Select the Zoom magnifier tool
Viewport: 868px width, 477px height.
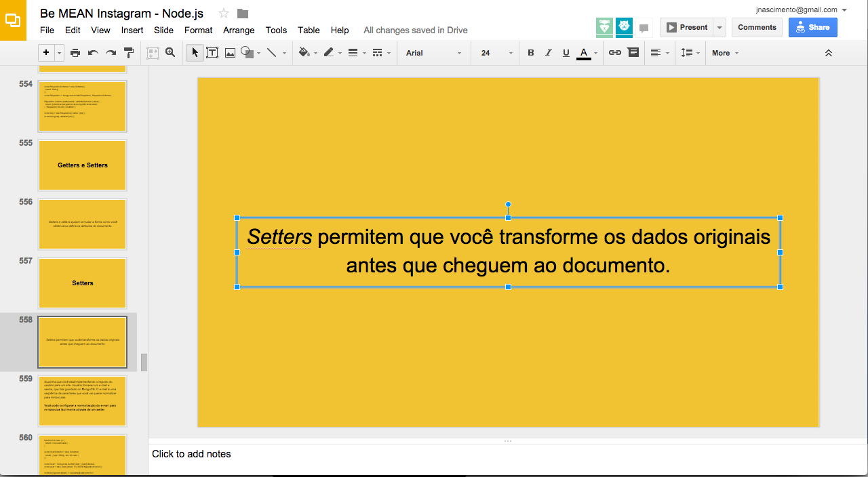tap(170, 53)
